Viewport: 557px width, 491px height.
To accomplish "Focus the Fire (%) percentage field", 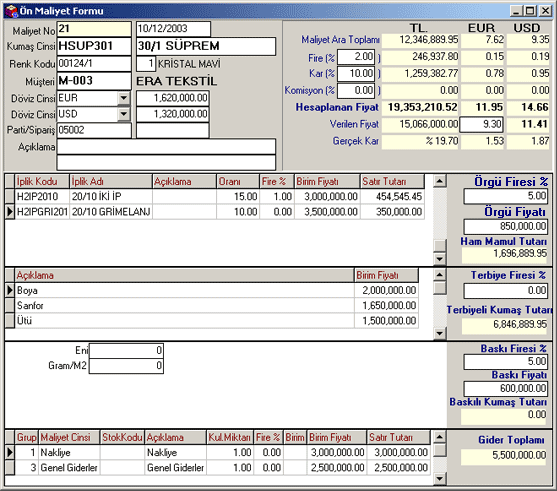I will point(356,57).
